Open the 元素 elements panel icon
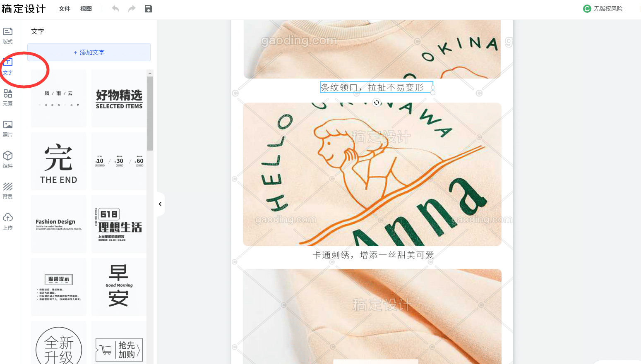641x364 pixels. click(8, 93)
